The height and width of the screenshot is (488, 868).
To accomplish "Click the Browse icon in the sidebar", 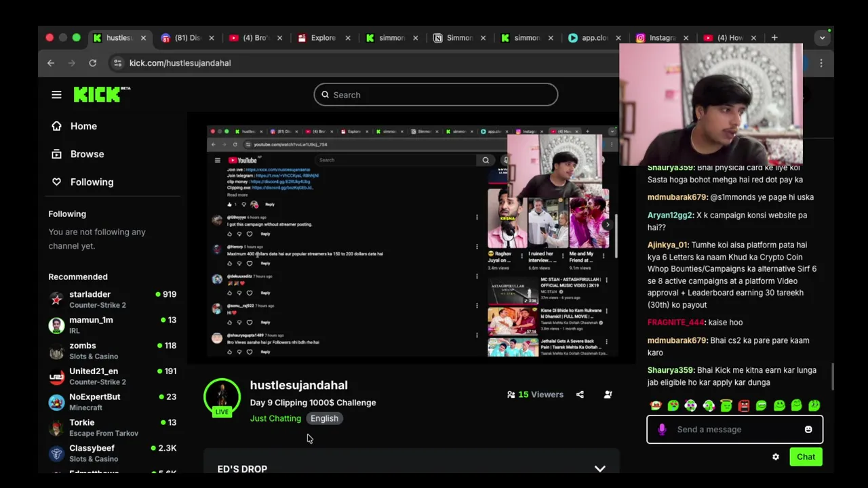I will [x=57, y=154].
